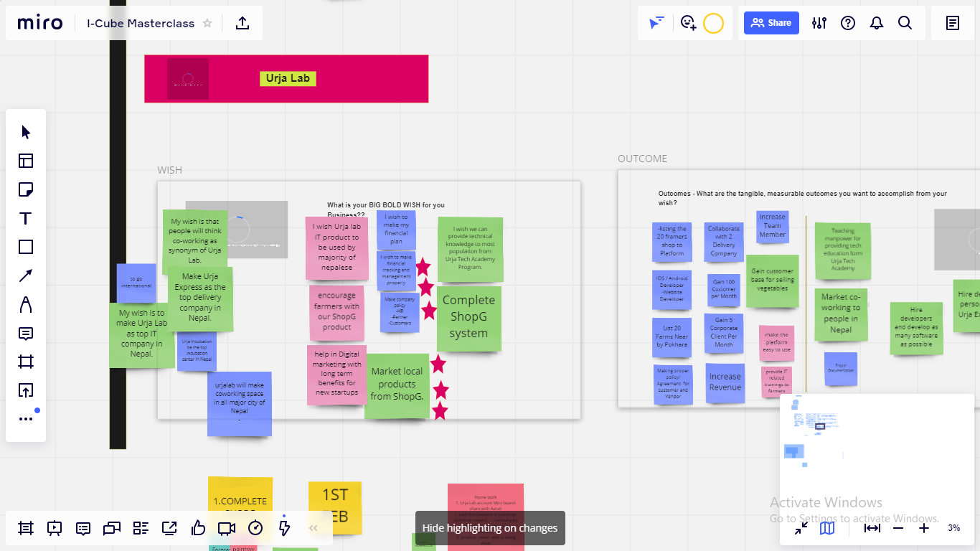Viewport: 980px width, 551px height.
Task: Start screen sharing from the bottom toolbar
Action: (x=169, y=528)
